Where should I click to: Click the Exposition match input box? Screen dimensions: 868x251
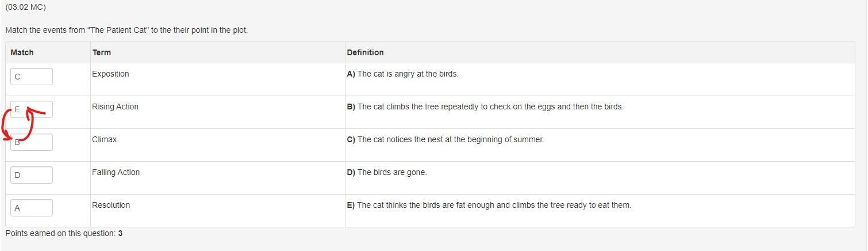(x=32, y=77)
